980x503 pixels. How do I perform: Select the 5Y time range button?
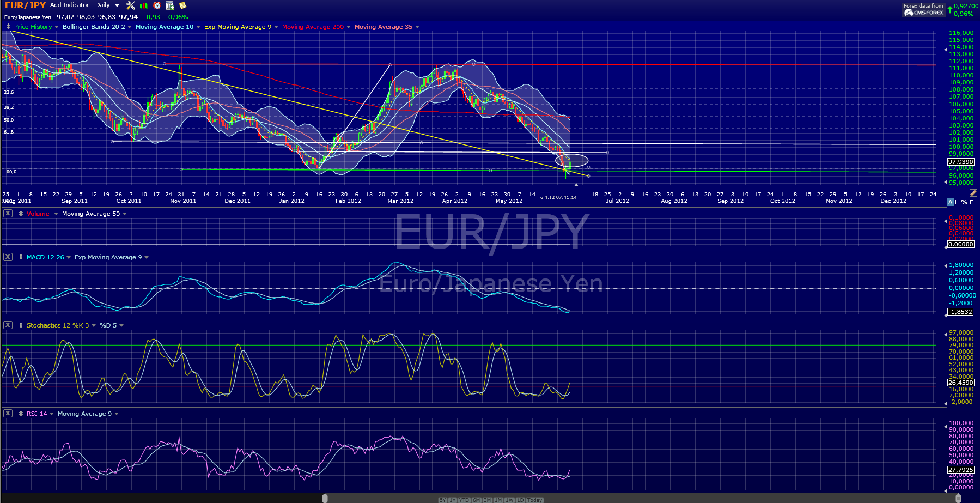442,500
